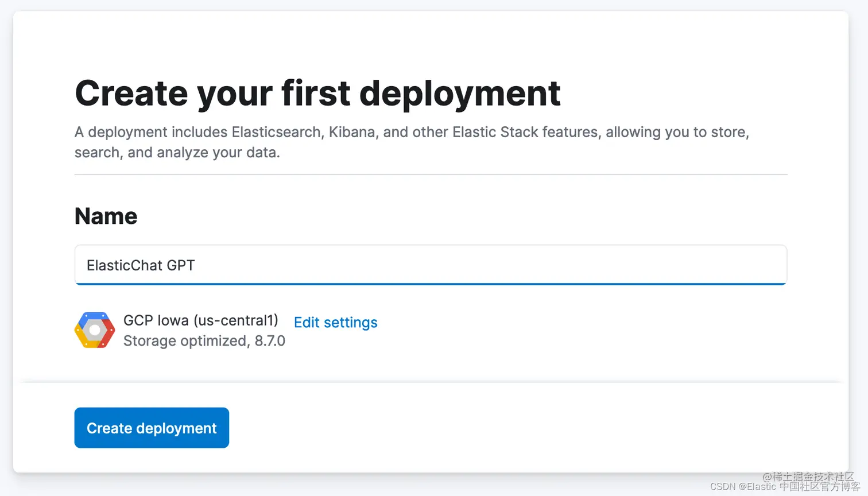The height and width of the screenshot is (496, 868).
Task: Click the Storage optimized, 8.7.0 text
Action: coord(204,341)
